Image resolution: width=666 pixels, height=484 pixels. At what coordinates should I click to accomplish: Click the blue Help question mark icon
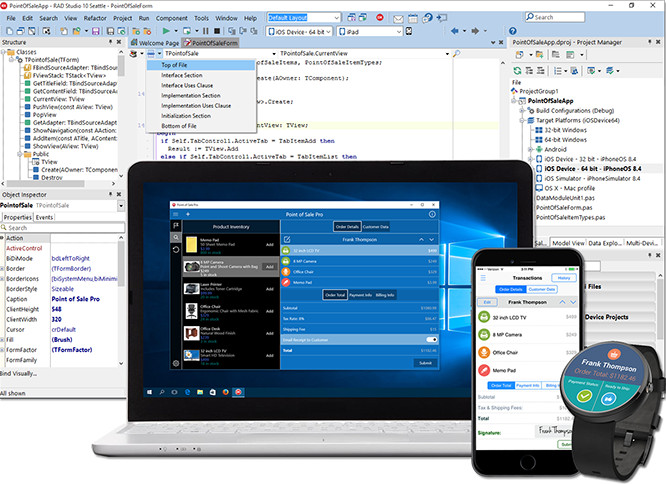[x=513, y=31]
